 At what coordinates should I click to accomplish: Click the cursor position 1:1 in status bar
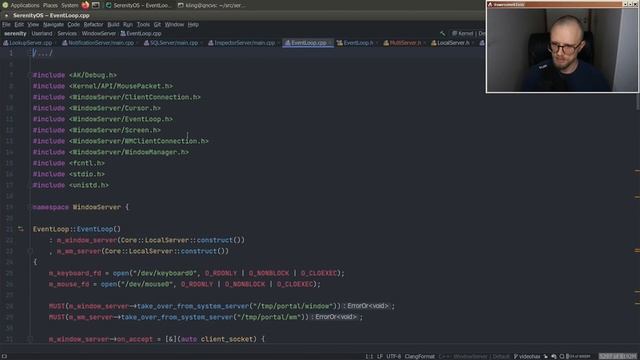(369, 356)
